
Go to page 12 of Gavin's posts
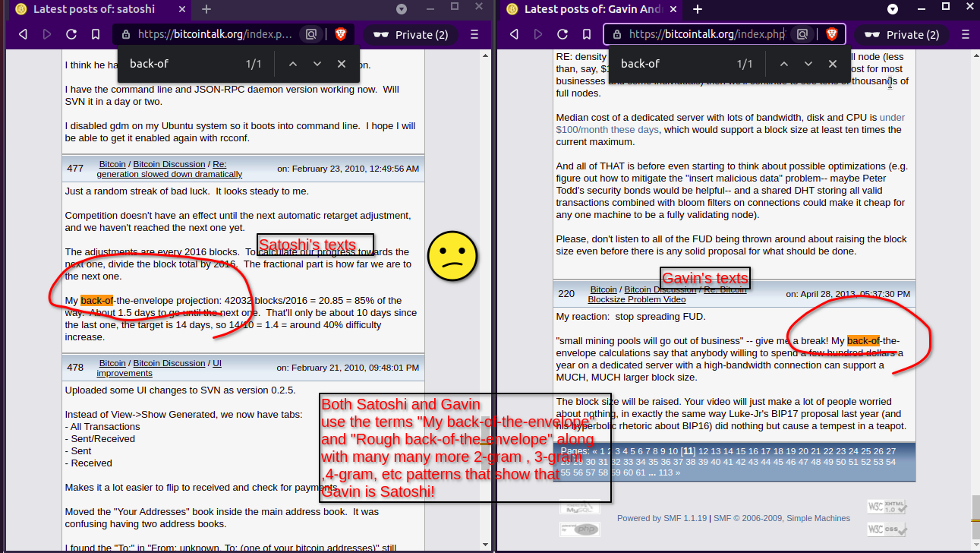click(704, 450)
